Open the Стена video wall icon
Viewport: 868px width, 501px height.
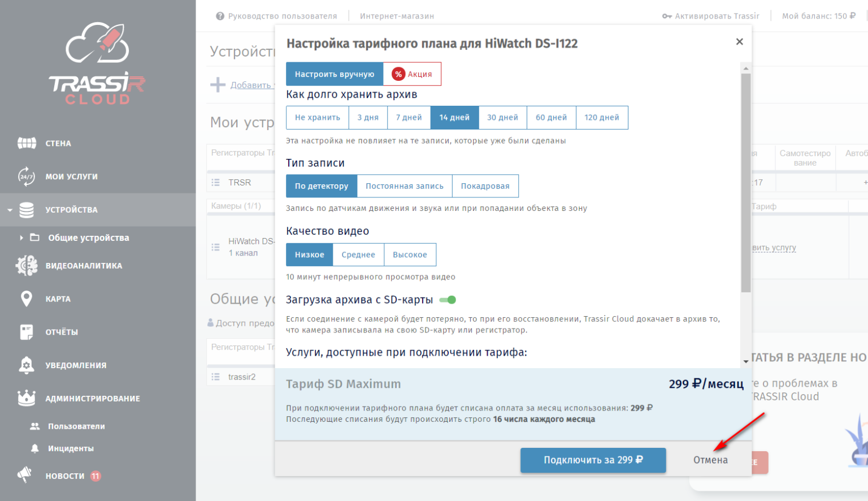[x=27, y=143]
